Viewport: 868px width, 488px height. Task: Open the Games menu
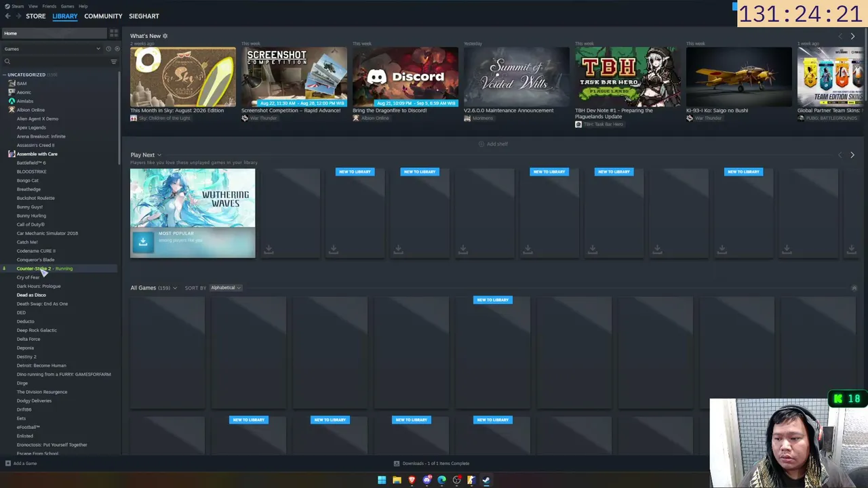click(x=67, y=6)
